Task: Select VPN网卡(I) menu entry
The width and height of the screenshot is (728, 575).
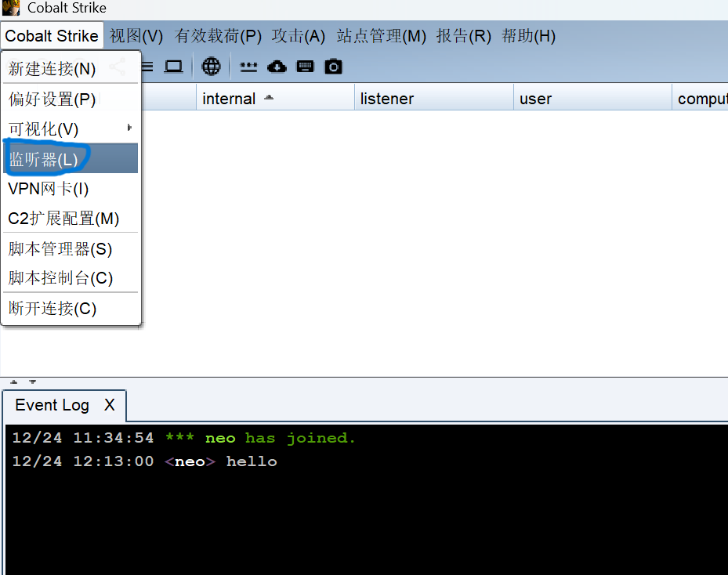Action: [x=71, y=189]
